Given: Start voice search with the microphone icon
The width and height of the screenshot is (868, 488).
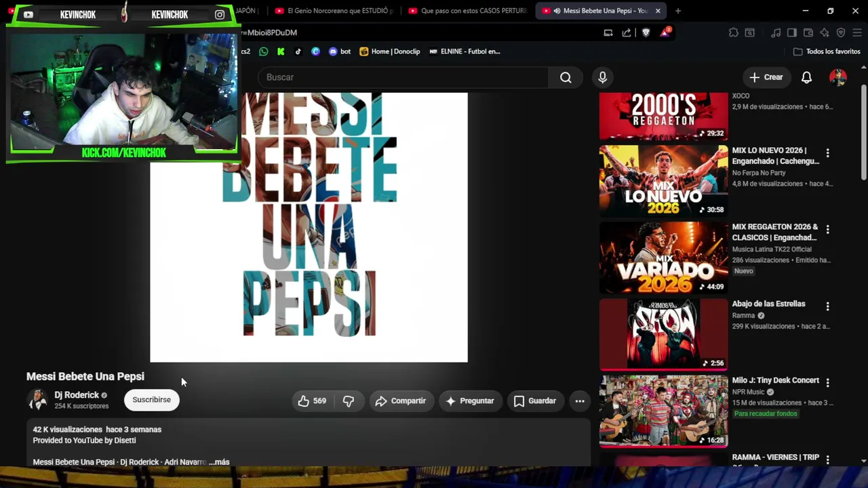Looking at the screenshot, I should point(602,77).
